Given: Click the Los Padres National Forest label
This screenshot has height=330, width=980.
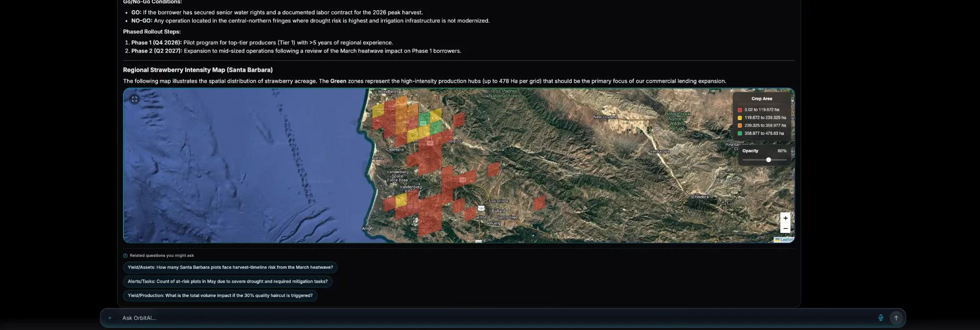Looking at the screenshot, I should 505,93.
